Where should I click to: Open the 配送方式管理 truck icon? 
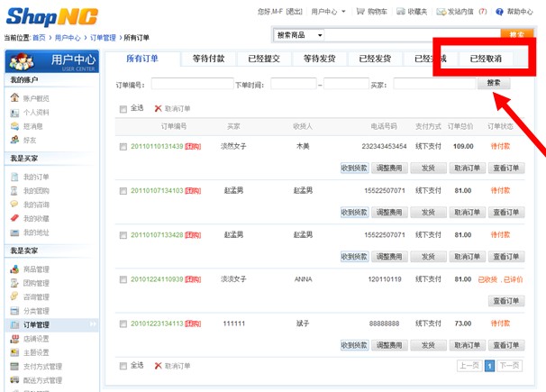click(14, 379)
